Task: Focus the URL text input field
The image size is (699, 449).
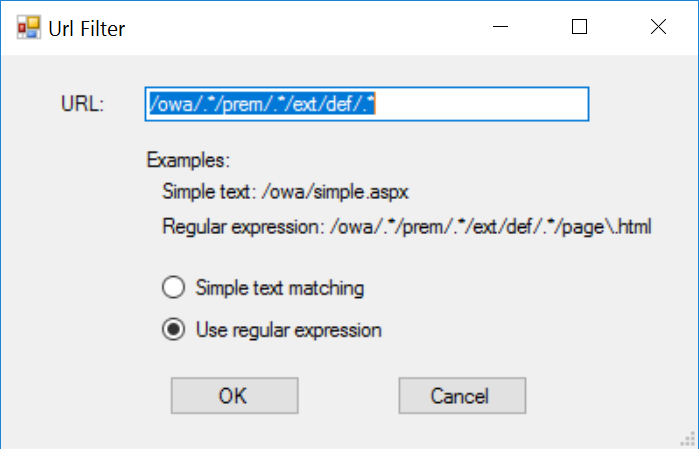Action: point(480,104)
